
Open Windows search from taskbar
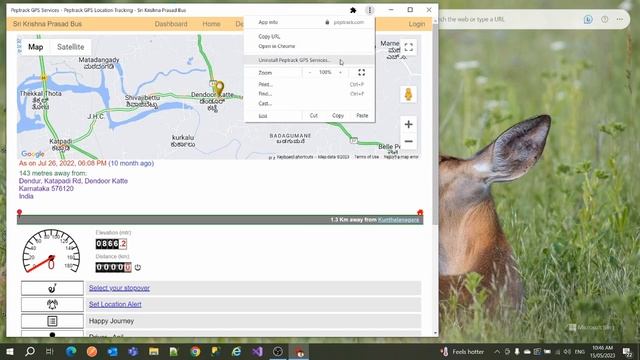[x=30, y=351]
